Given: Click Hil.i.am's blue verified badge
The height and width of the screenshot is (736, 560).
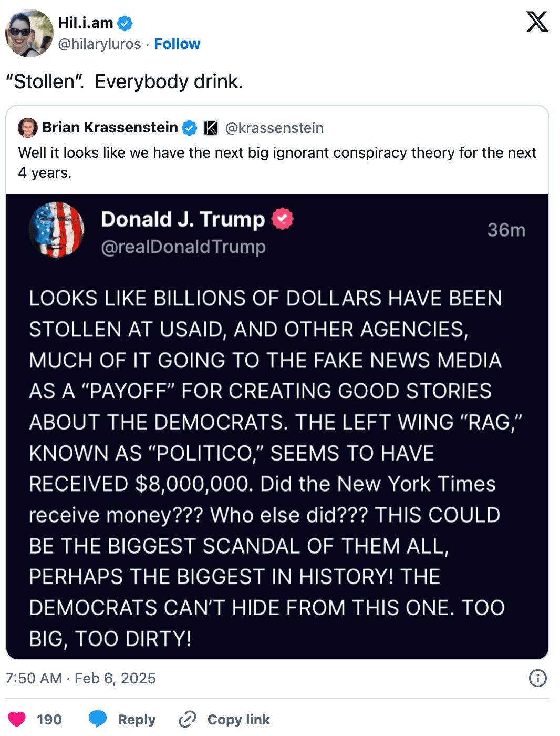Looking at the screenshot, I should click(x=125, y=23).
